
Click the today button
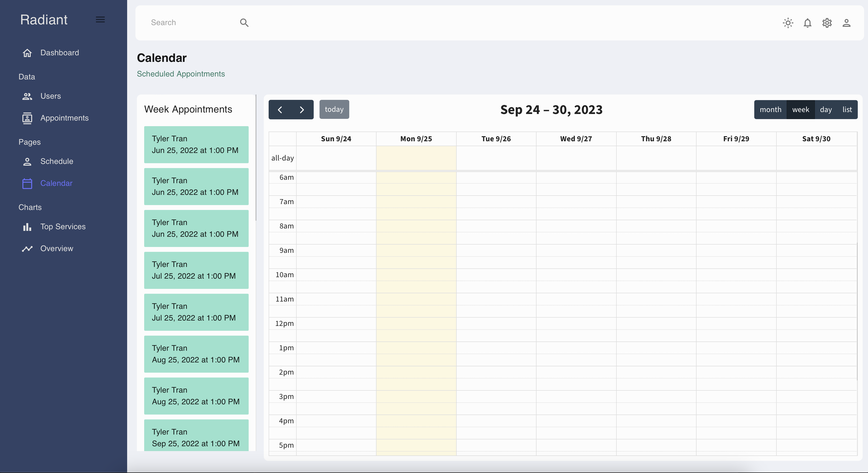click(x=334, y=110)
